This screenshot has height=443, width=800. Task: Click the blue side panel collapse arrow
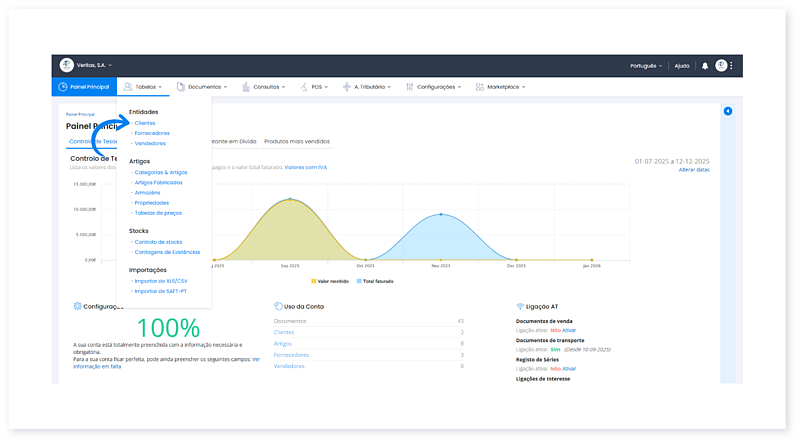728,111
